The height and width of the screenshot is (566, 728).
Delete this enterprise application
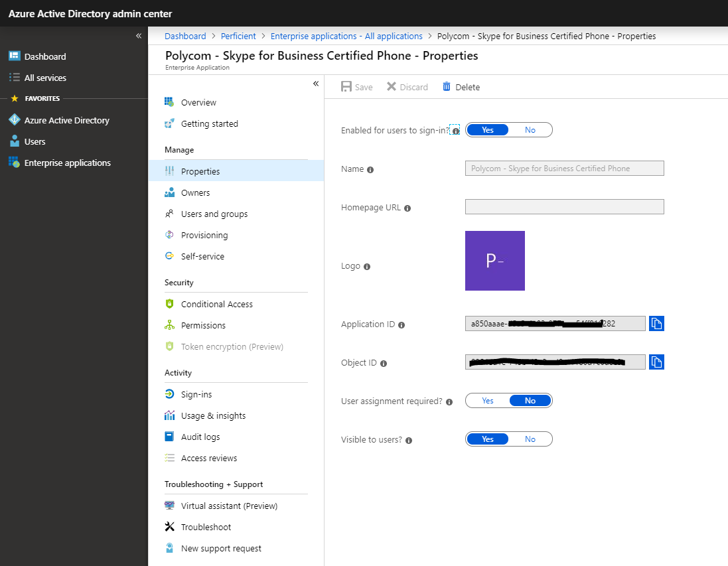pyautogui.click(x=461, y=87)
